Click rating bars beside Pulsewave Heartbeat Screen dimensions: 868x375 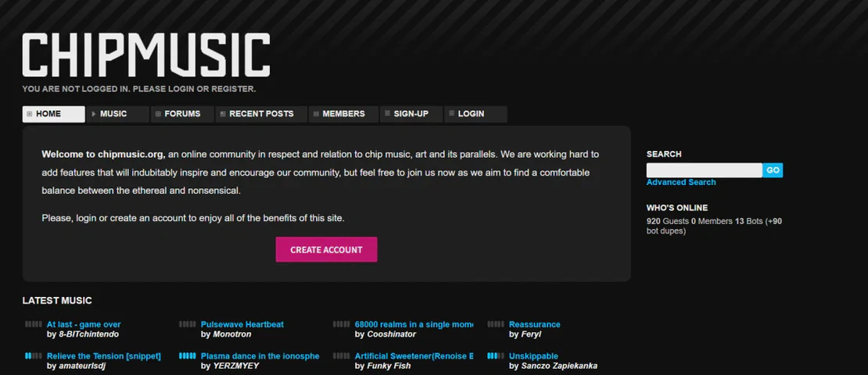coord(187,324)
